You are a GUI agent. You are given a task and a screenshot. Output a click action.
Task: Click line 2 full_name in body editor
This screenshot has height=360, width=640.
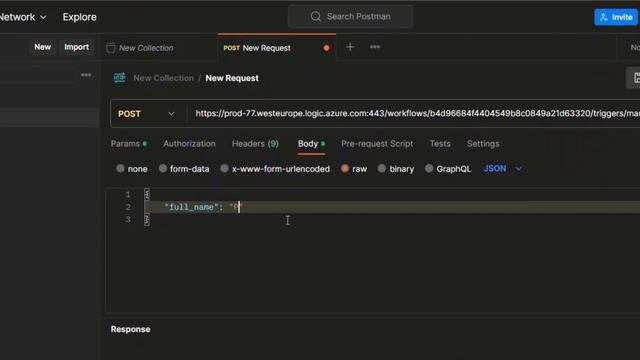pyautogui.click(x=191, y=207)
